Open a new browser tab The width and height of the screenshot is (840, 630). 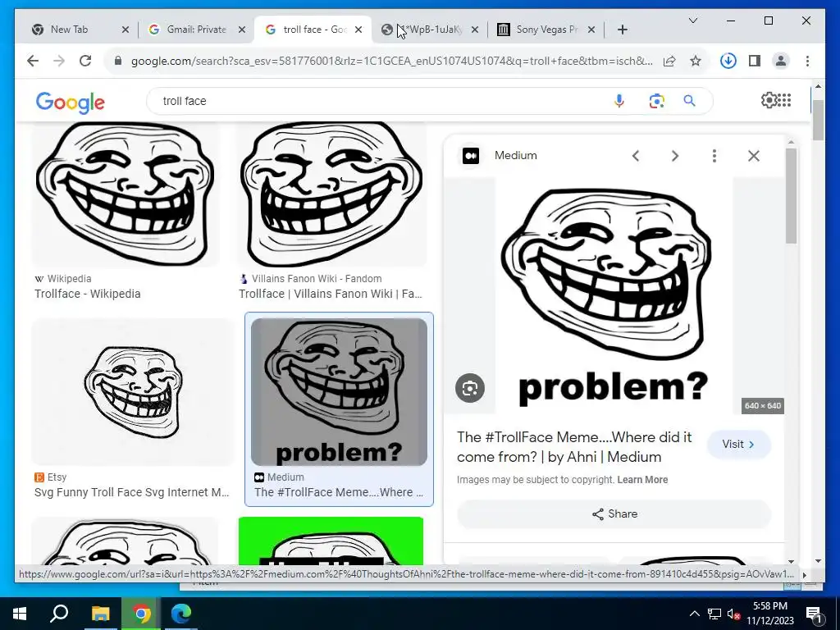click(x=622, y=30)
